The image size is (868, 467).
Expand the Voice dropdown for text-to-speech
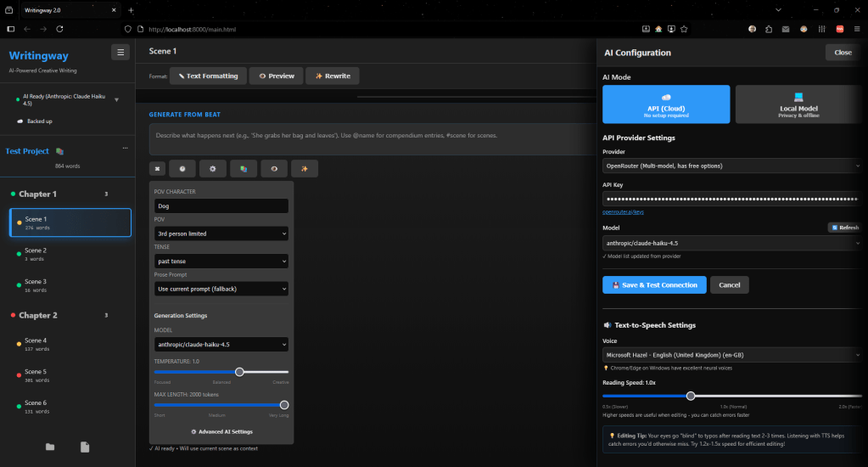pos(731,354)
